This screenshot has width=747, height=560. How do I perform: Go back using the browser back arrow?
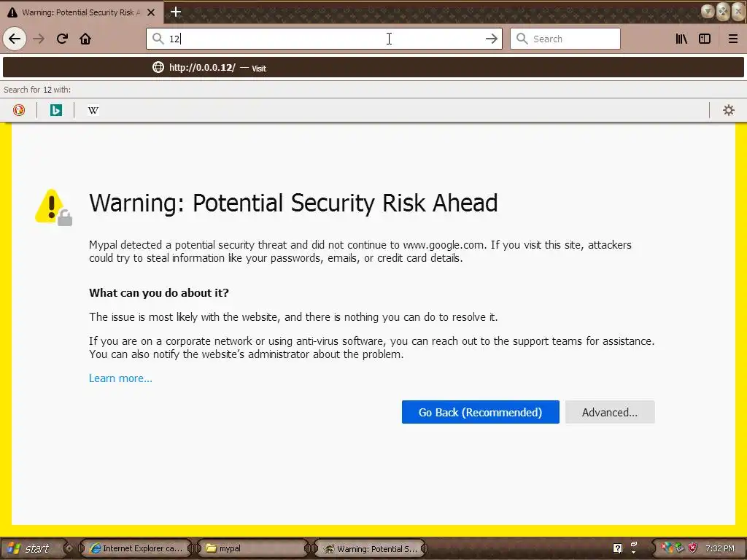point(15,39)
